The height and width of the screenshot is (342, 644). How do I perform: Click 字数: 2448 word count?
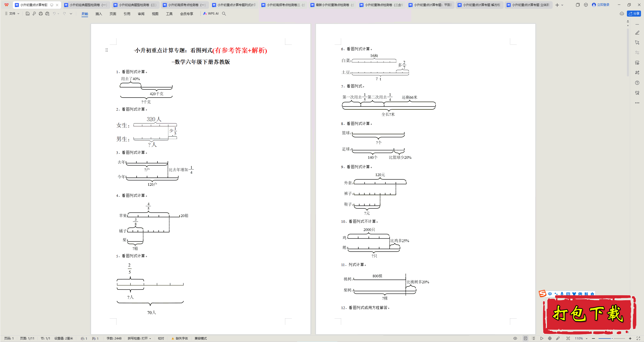coord(114,338)
